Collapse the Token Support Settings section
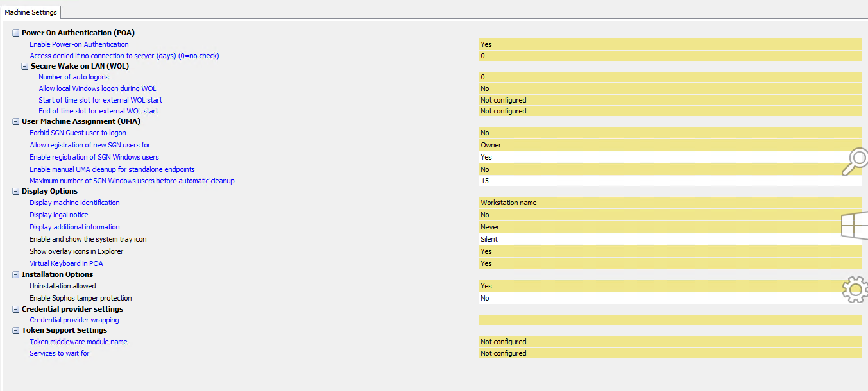The image size is (868, 391). tap(16, 331)
